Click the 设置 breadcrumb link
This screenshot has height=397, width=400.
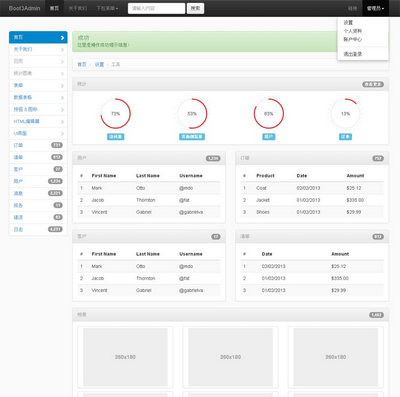[x=99, y=64]
